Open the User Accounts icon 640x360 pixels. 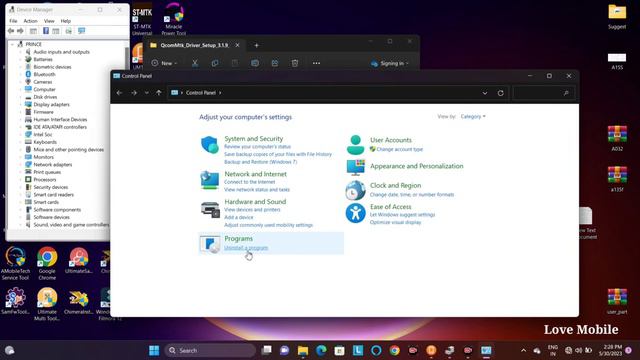tap(356, 145)
